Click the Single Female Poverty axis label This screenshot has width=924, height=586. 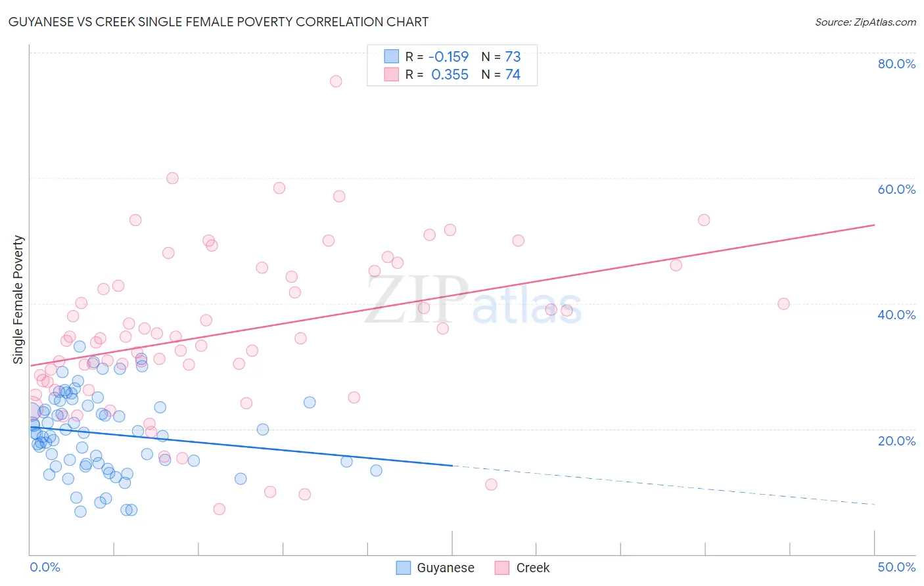(x=18, y=300)
